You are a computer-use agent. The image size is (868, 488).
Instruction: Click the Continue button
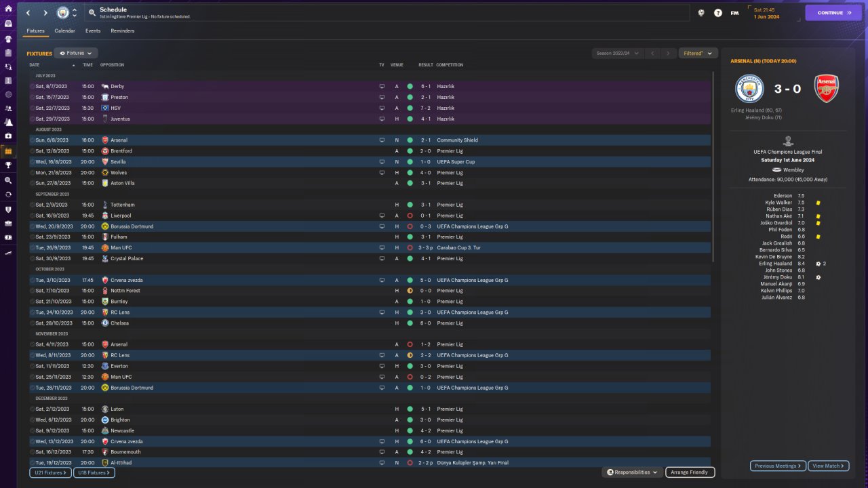point(833,13)
